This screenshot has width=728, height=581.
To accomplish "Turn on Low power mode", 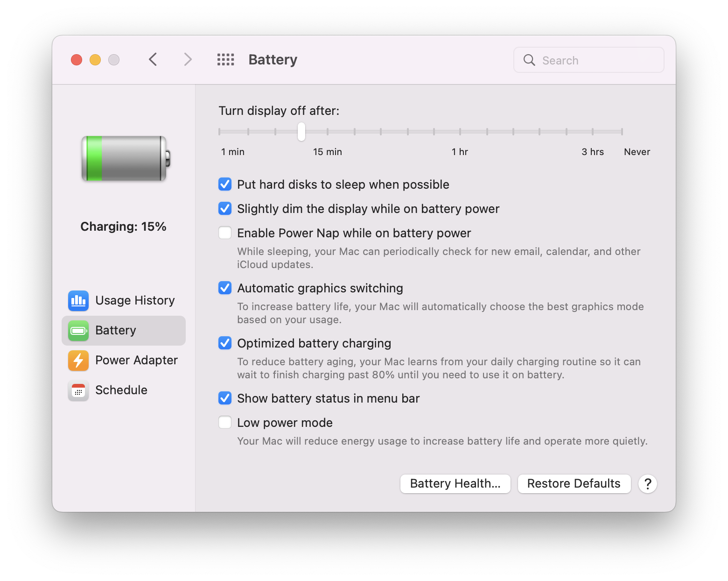I will pyautogui.click(x=224, y=422).
